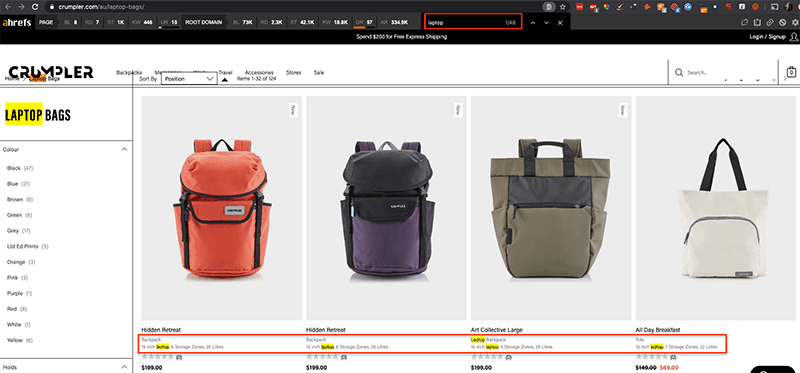Toggle the ascending sort arrow beside Position
Image resolution: width=800 pixels, height=373 pixels.
[x=224, y=80]
